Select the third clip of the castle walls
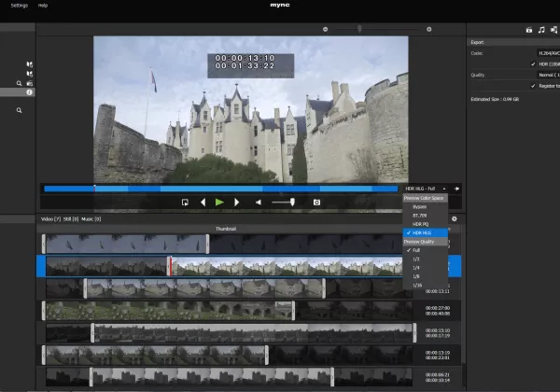The width and height of the screenshot is (560, 392). (x=229, y=288)
